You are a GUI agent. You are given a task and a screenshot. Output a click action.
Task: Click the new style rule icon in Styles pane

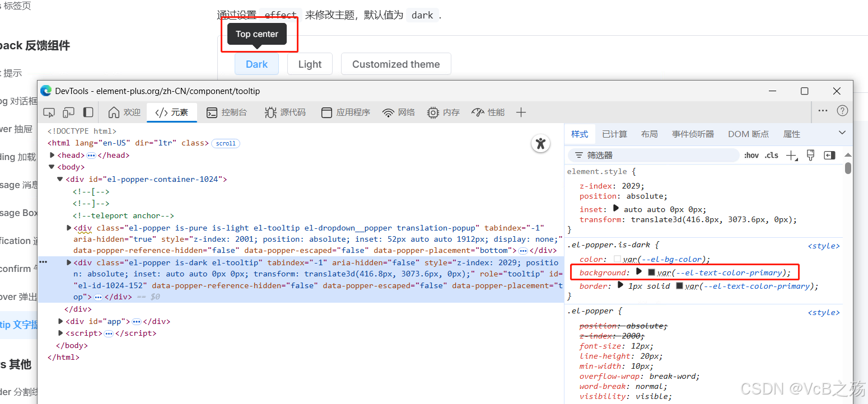(x=791, y=155)
